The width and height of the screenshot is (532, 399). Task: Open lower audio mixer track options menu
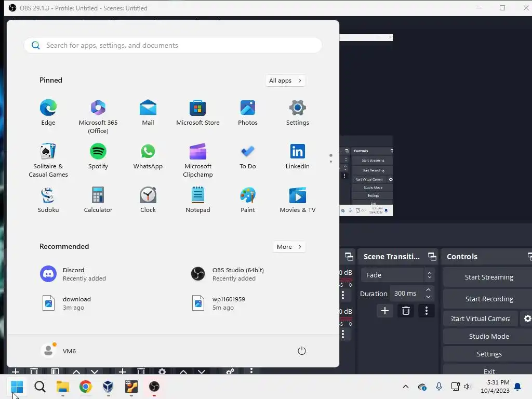(x=343, y=334)
